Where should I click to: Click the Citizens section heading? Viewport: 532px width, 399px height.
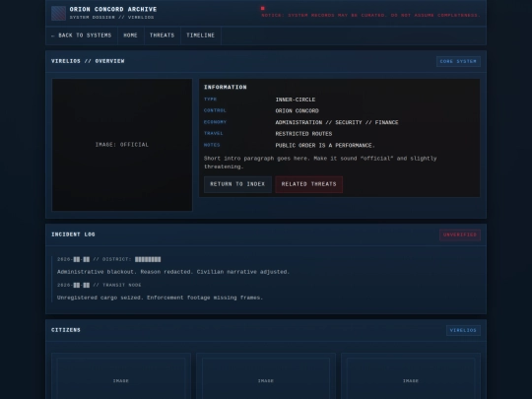pyautogui.click(x=66, y=330)
